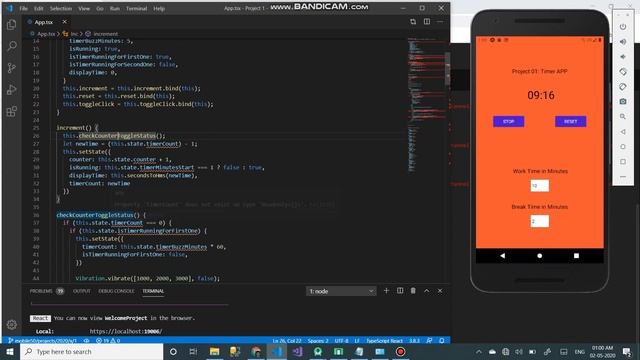Open the editor More Actions menu

(440, 22)
